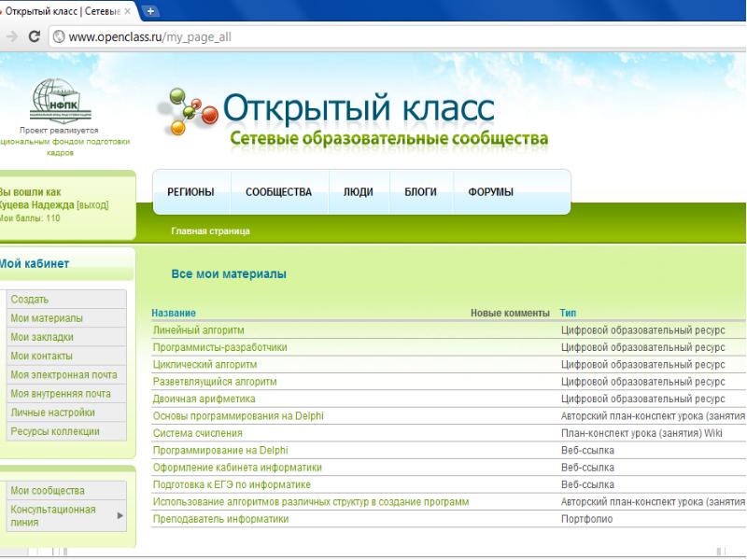
Task: Open Мои закладки in the sidebar
Action: point(41,337)
